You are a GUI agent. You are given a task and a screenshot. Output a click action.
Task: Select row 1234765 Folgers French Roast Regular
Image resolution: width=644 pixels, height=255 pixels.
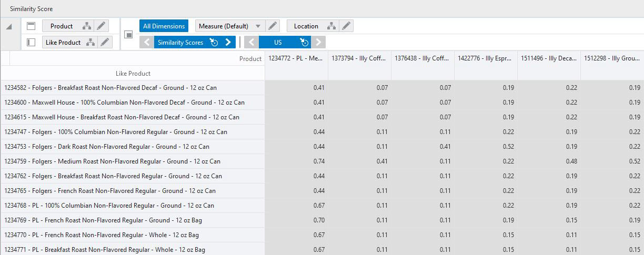[133, 191]
